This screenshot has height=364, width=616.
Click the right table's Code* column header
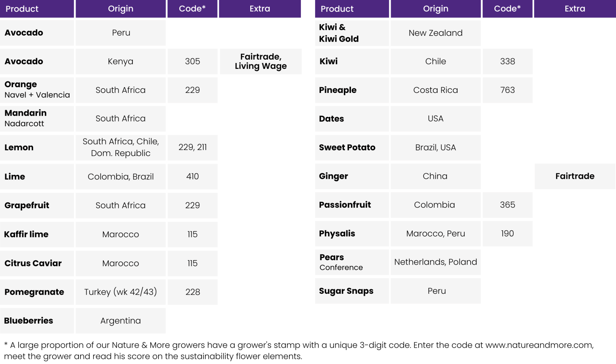[x=507, y=9]
